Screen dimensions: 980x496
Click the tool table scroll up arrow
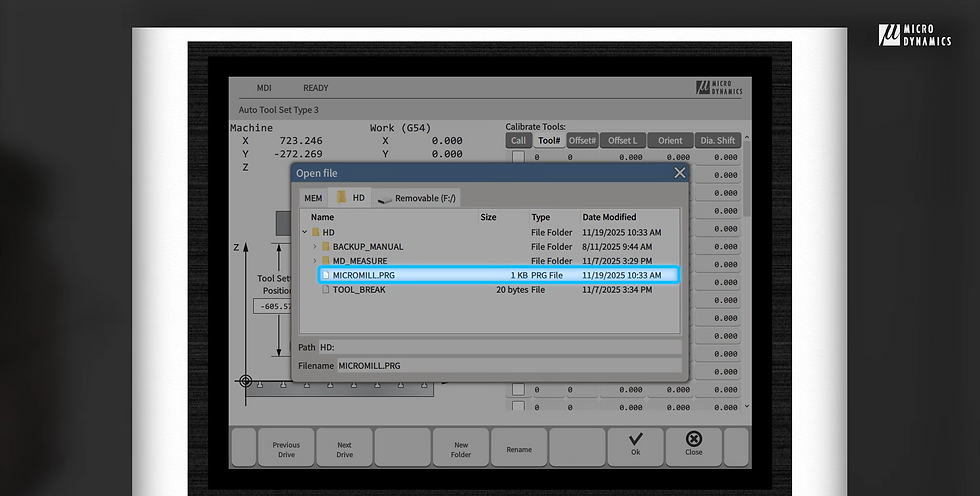746,137
